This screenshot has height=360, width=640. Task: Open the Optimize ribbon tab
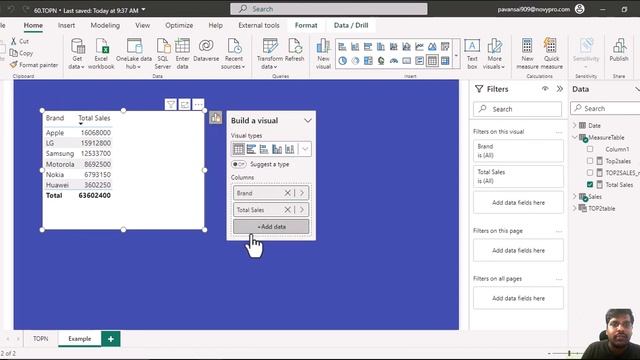(x=179, y=25)
